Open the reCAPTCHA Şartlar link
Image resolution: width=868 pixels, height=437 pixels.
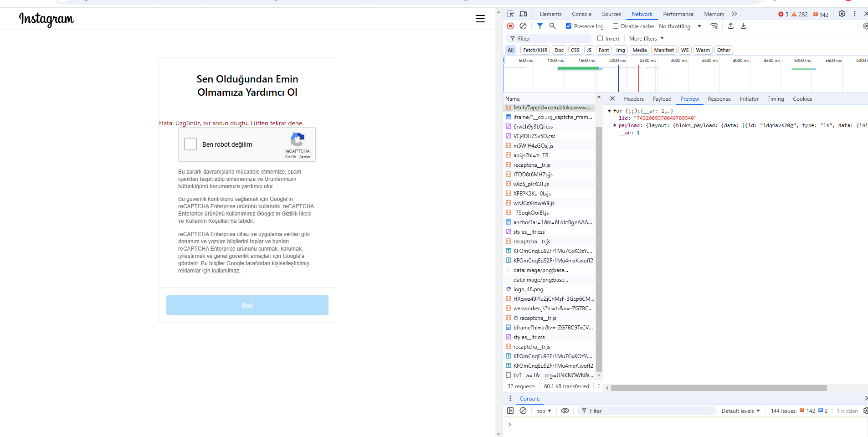click(305, 157)
